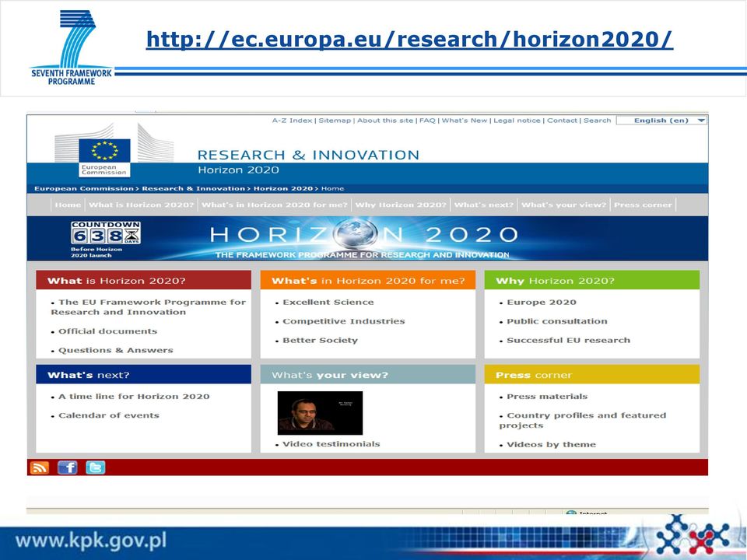This screenshot has height=560, width=747.
Task: Click Horizon 2020 breadcrumb
Action: click(283, 188)
